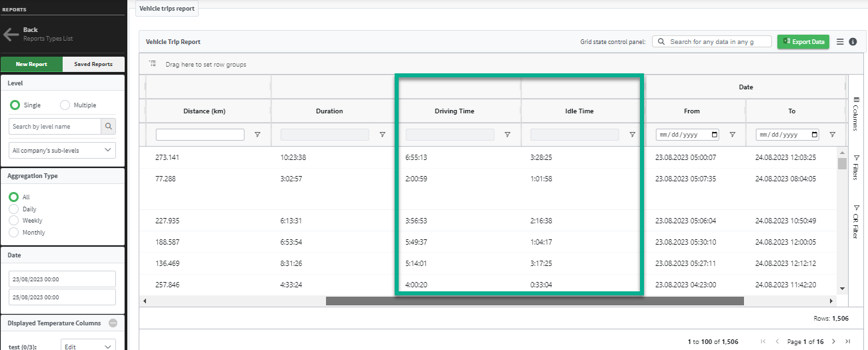Select the Vehicle trips report tab
Screen dimensions: 868x350
coord(167,9)
